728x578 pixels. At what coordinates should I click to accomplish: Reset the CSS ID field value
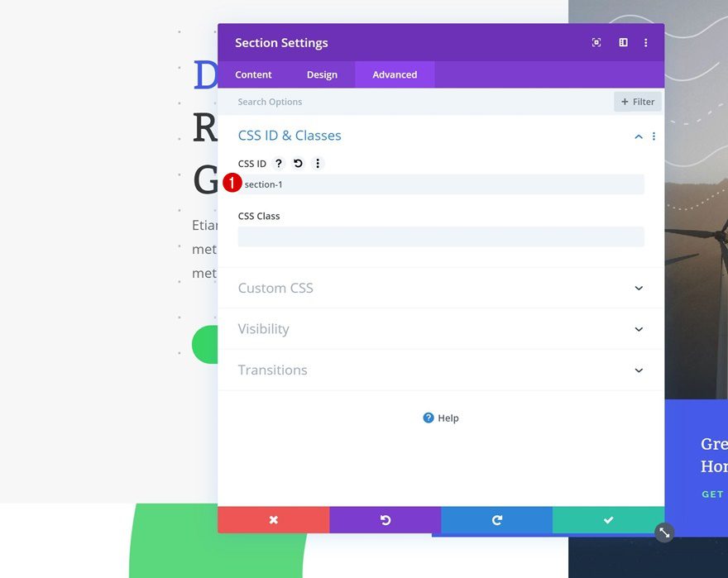point(298,164)
